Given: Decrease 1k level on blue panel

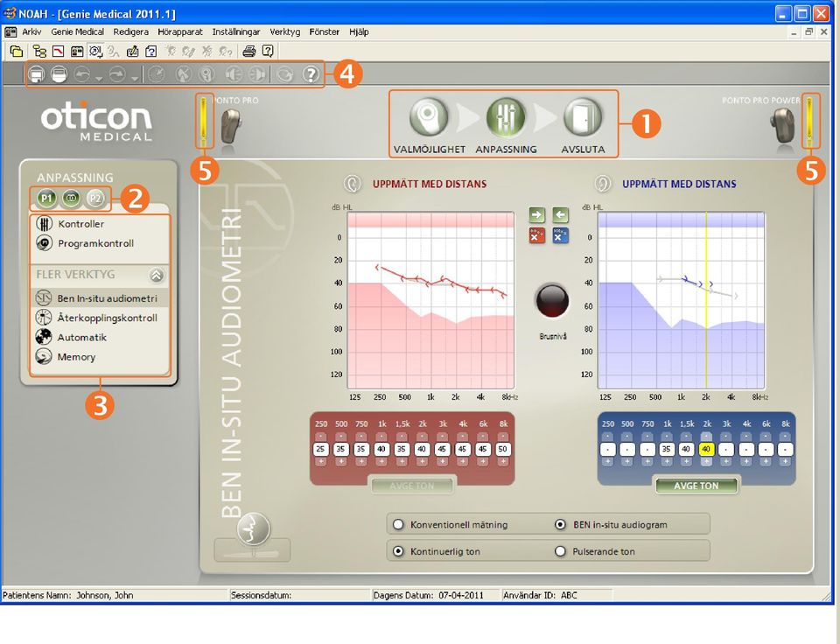Looking at the screenshot, I should tap(667, 436).
